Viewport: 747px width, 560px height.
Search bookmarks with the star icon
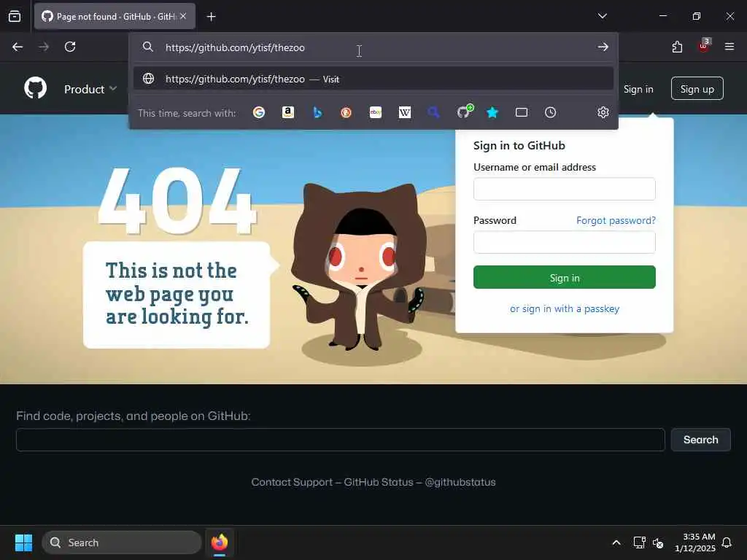[492, 112]
